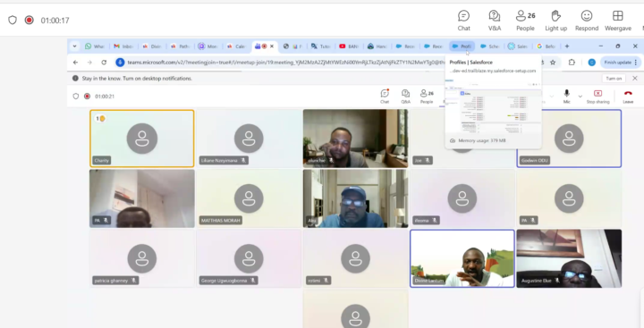Open the People list with 26 in the shared meeting toolbar
The image size is (644, 328).
(x=427, y=97)
